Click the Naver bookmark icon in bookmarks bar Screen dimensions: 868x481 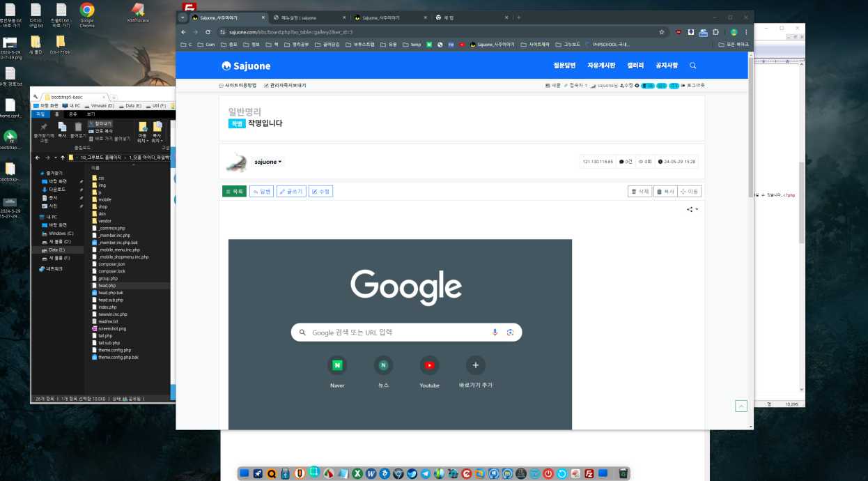[429, 45]
